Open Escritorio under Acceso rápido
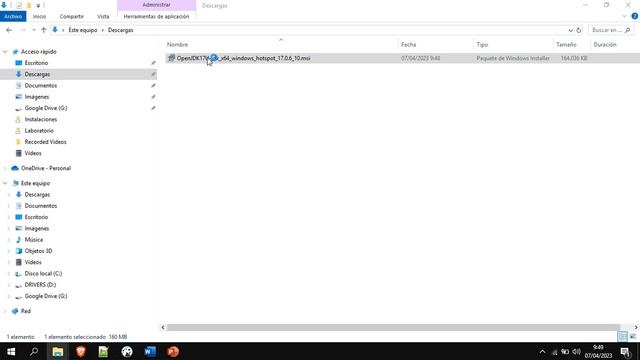 [x=36, y=63]
